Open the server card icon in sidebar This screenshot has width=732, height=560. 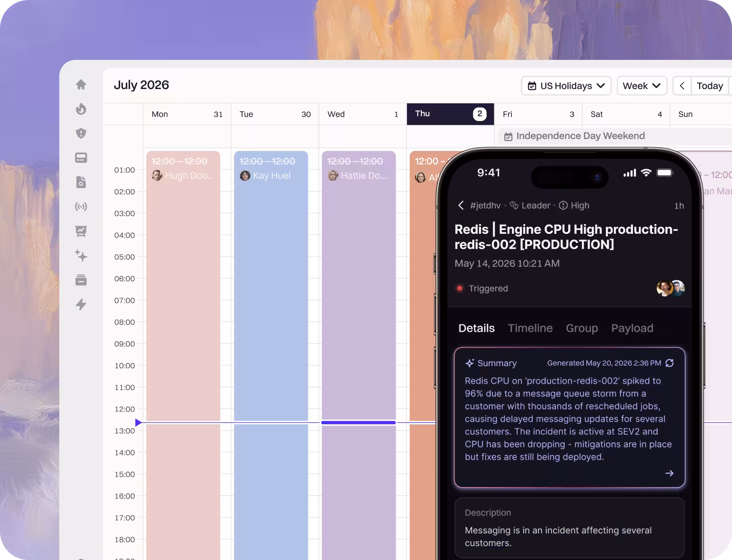81,158
